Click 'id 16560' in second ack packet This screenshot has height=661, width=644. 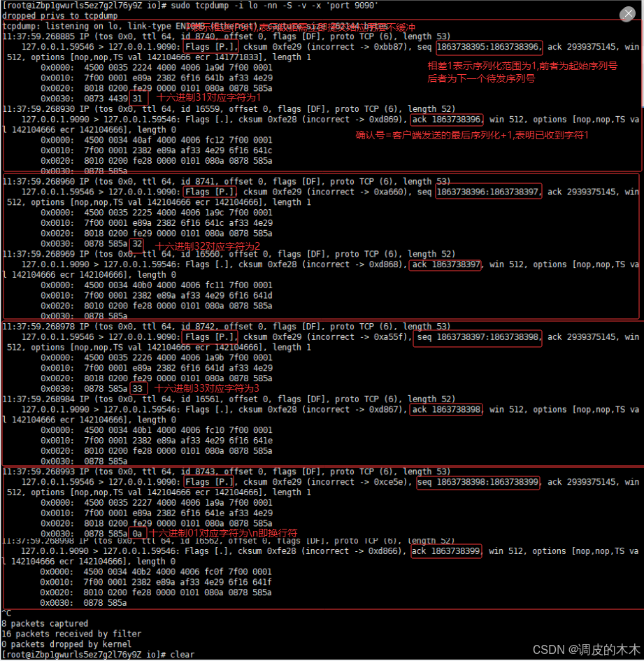(200, 254)
